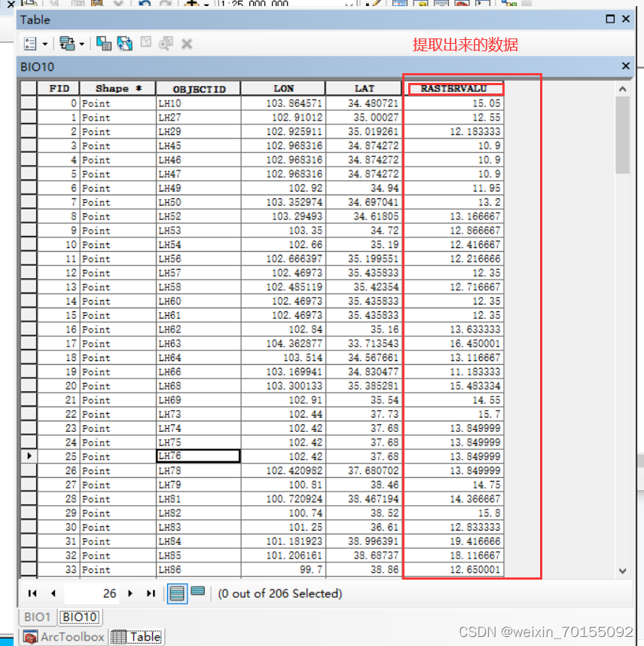This screenshot has height=646, width=644.
Task: Select the Switch Selection icon
Action: [124, 43]
